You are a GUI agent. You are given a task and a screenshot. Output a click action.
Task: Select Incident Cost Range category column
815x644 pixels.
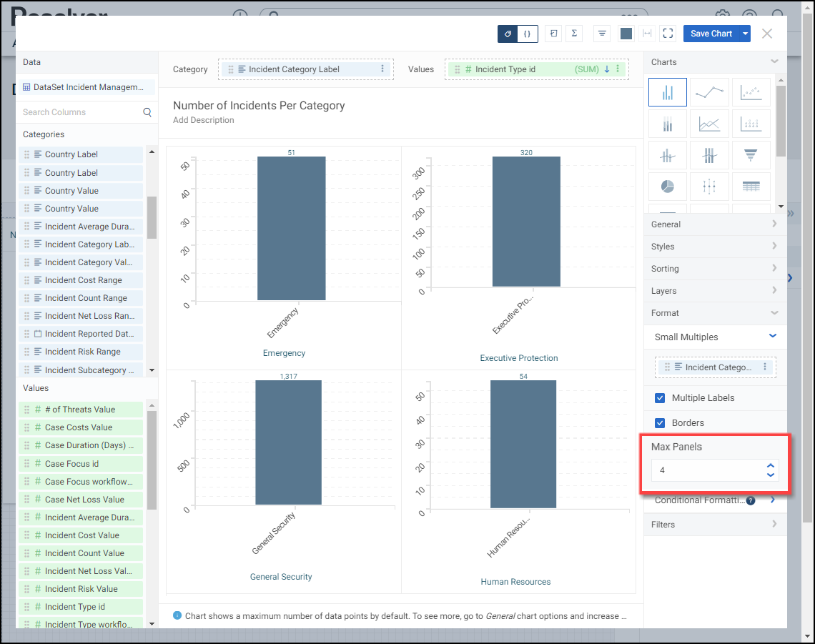83,280
